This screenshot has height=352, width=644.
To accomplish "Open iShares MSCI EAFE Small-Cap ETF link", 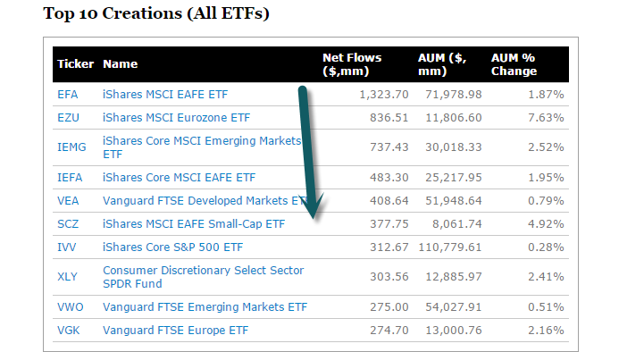I will click(194, 224).
